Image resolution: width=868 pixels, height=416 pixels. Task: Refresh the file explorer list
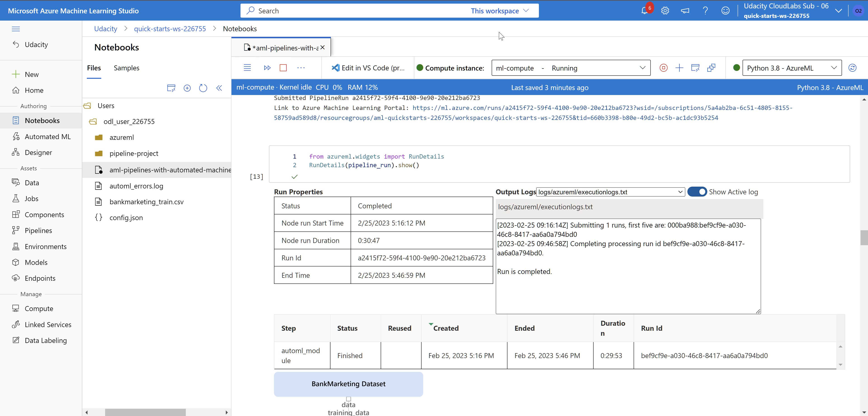(x=203, y=88)
